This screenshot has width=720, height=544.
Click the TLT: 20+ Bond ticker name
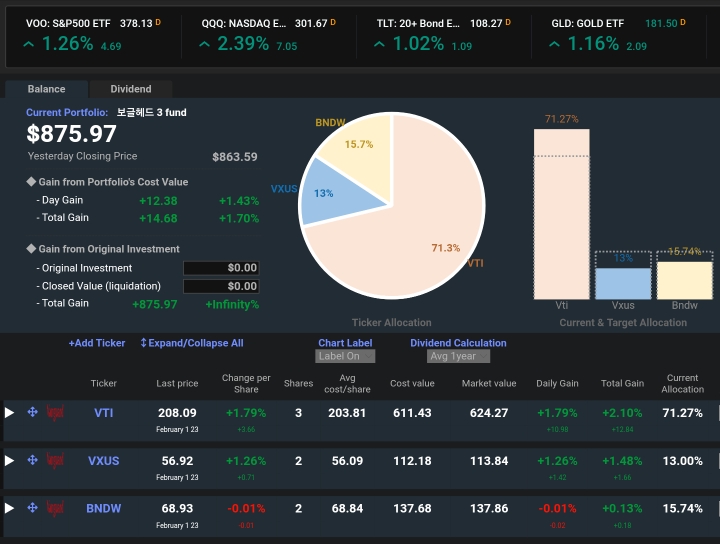click(x=418, y=23)
